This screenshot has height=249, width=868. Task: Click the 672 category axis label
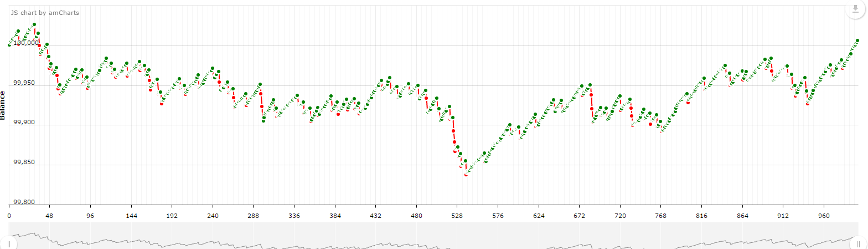tap(580, 215)
